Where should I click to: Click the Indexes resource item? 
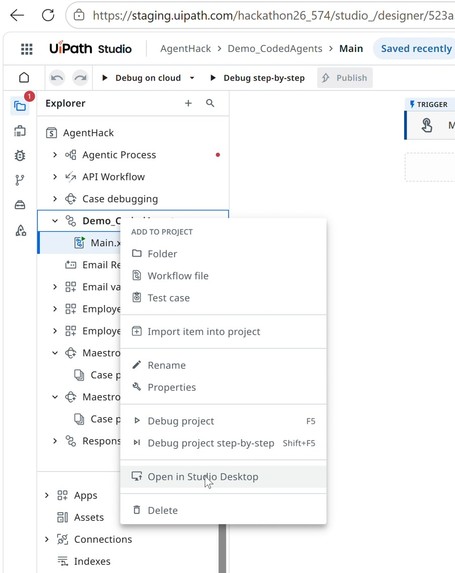[x=92, y=561]
